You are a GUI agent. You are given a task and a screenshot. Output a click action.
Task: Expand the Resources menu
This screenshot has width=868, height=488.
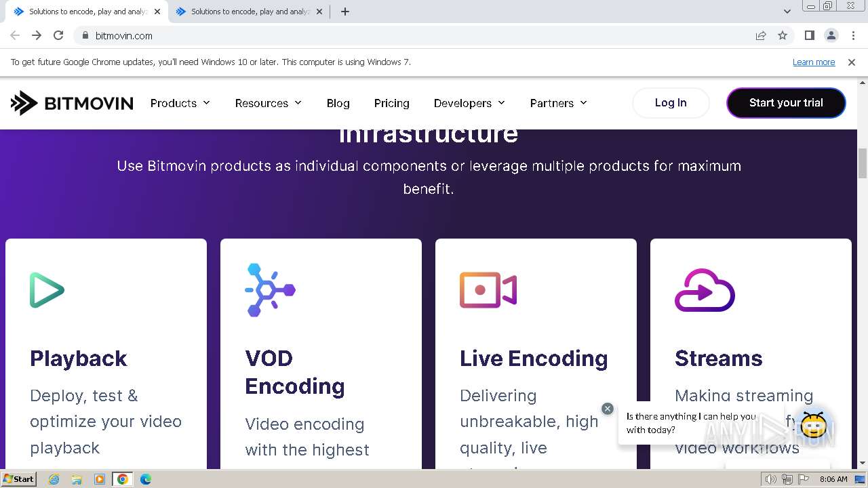(x=269, y=103)
